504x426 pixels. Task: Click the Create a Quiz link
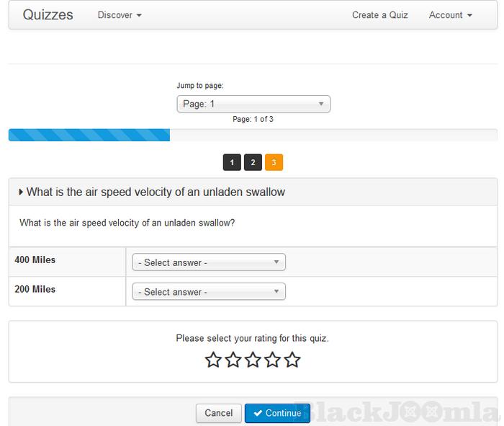(379, 15)
